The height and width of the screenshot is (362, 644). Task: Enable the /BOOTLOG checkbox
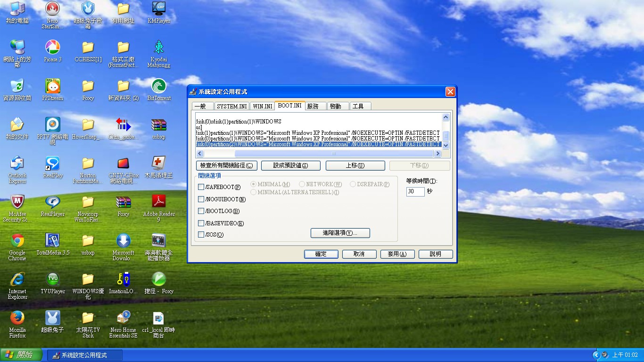coord(201,211)
